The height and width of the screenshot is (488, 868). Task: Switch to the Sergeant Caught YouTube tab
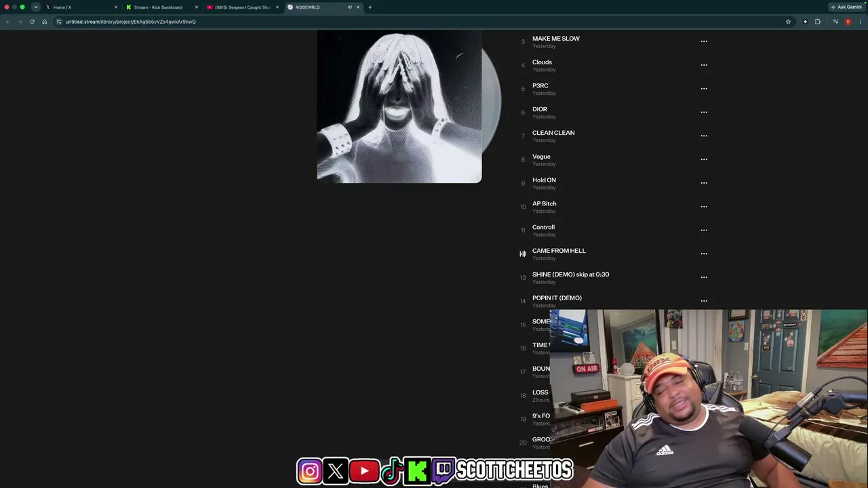[242, 7]
